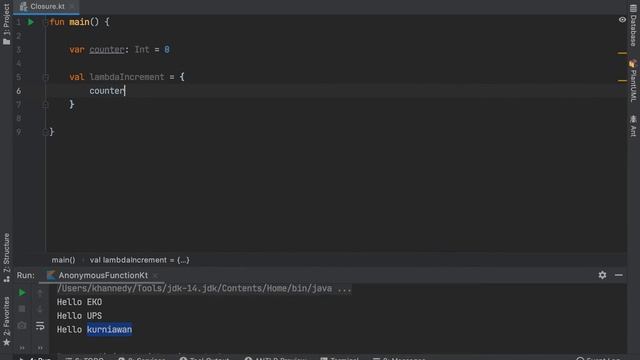This screenshot has width=640, height=360.
Task: Click fold end marker on line 7
Action: (x=45, y=105)
